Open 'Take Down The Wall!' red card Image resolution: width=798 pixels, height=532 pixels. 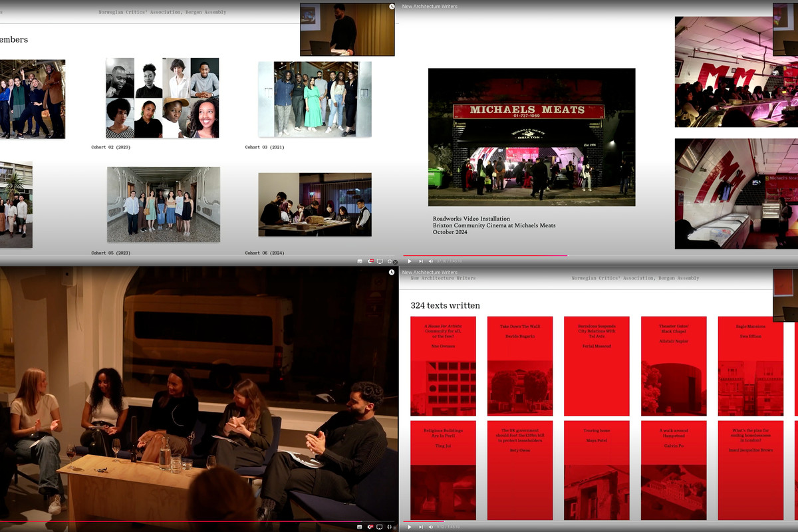click(x=520, y=366)
